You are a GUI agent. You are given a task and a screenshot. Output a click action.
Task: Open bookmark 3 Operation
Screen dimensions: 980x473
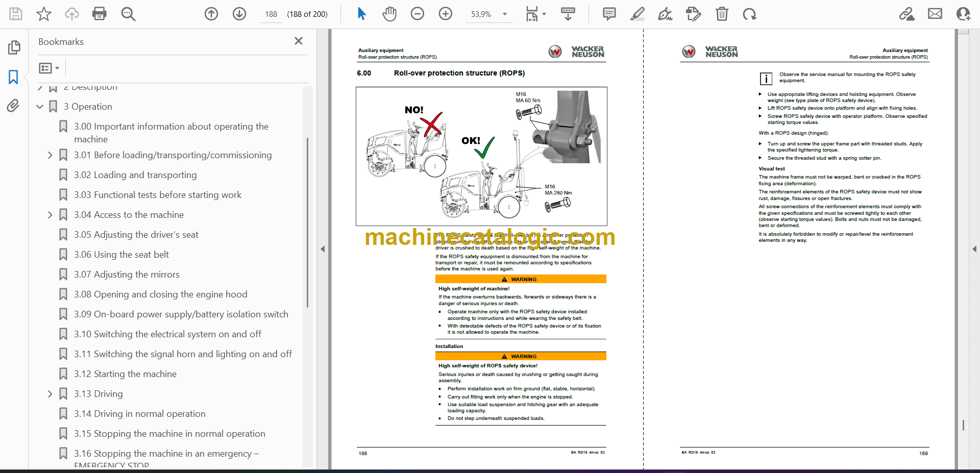tap(88, 107)
